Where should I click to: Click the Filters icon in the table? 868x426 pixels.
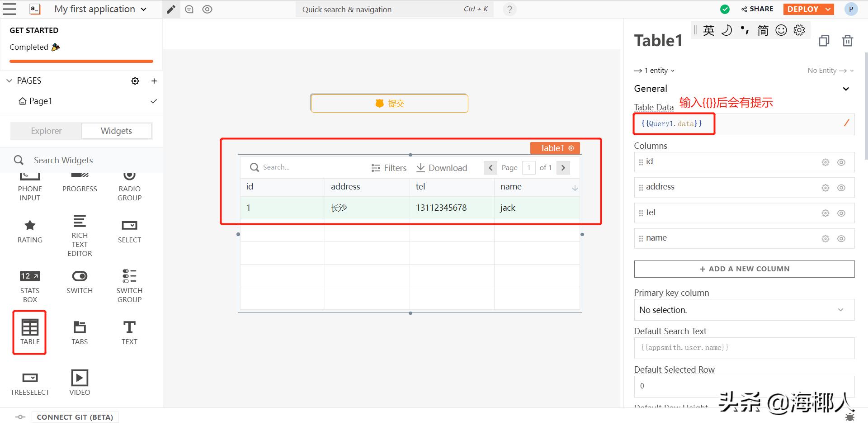[376, 168]
